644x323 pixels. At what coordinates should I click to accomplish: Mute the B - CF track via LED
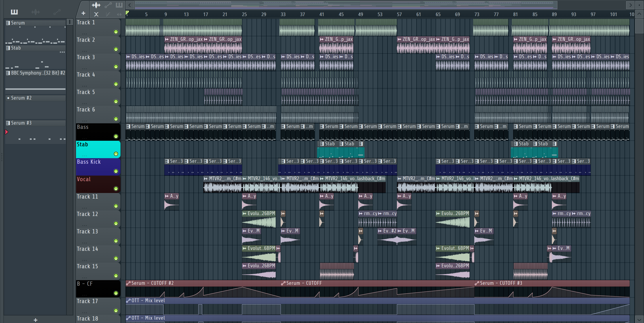pyautogui.click(x=116, y=293)
